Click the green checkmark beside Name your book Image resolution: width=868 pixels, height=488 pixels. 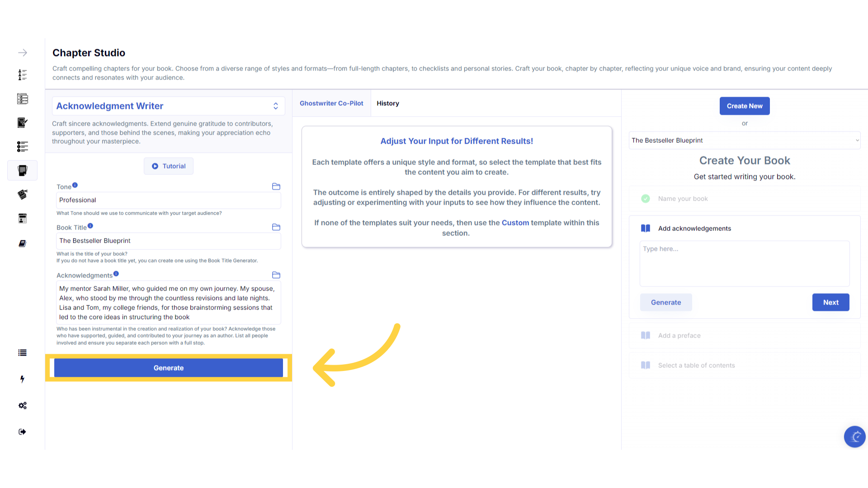point(646,199)
